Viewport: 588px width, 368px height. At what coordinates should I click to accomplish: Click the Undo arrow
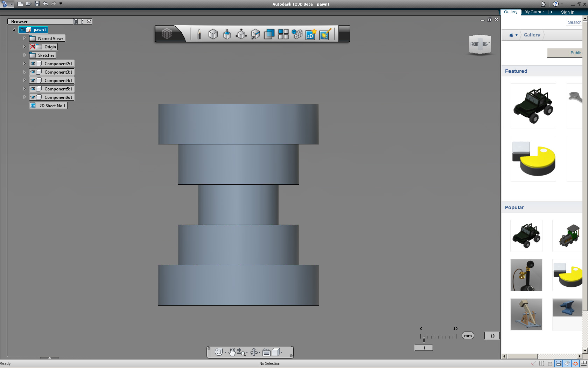45,4
